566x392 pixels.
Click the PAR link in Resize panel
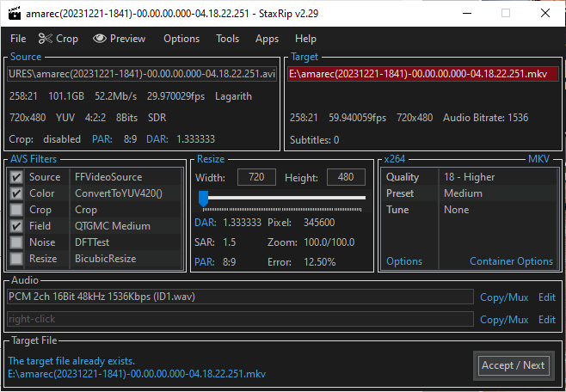(205, 261)
